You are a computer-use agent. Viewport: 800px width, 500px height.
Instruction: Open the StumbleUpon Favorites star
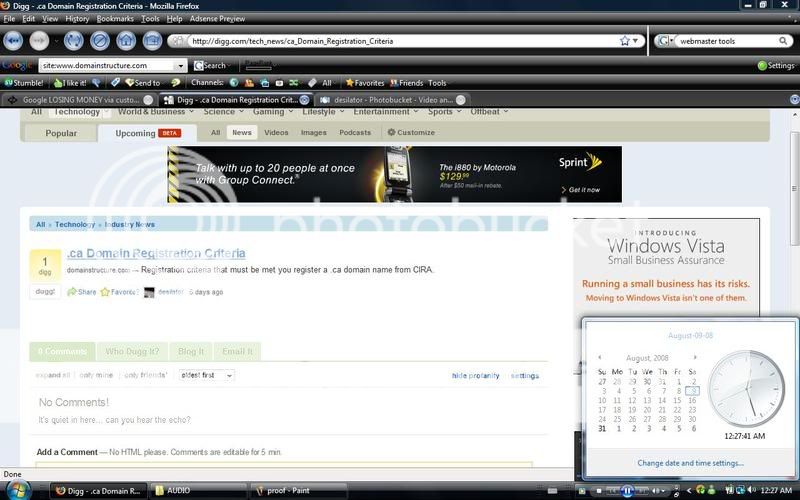pos(365,83)
